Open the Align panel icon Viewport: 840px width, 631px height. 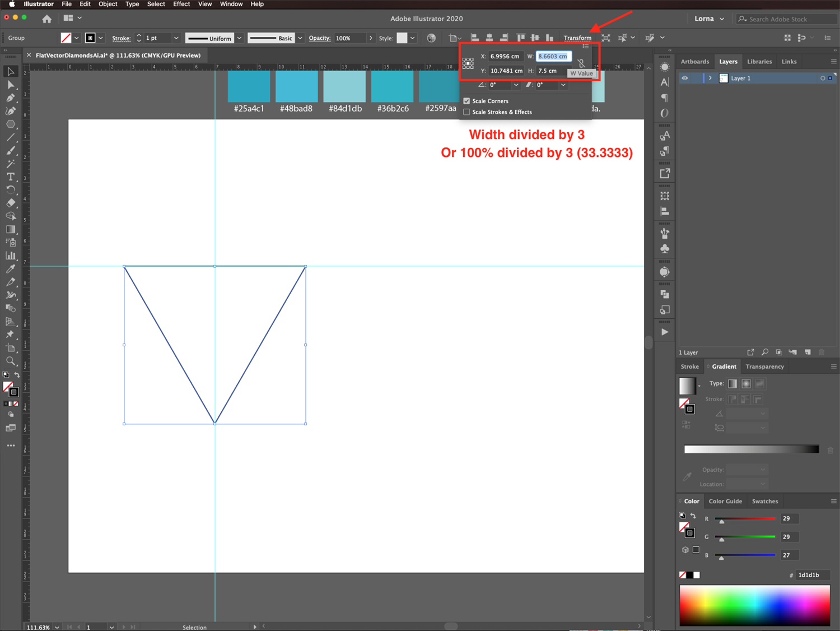click(x=665, y=212)
